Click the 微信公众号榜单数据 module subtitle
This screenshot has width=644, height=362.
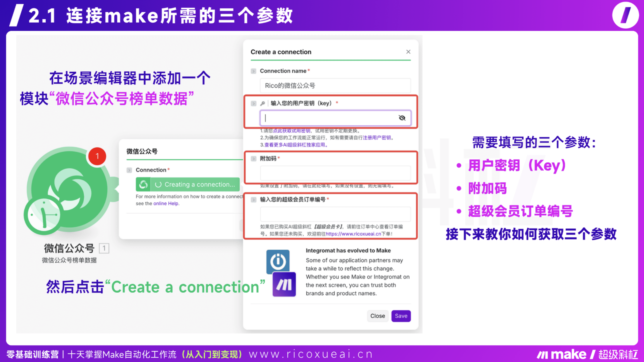pyautogui.click(x=69, y=260)
